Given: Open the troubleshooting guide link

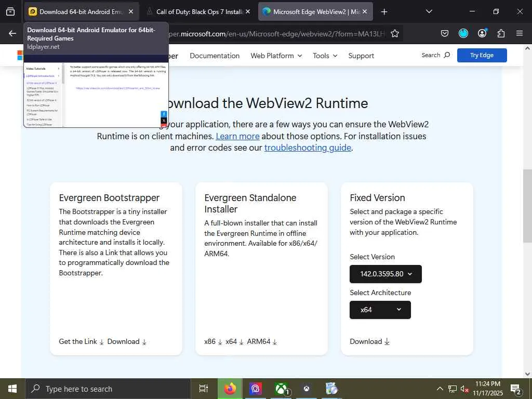Looking at the screenshot, I should [308, 148].
